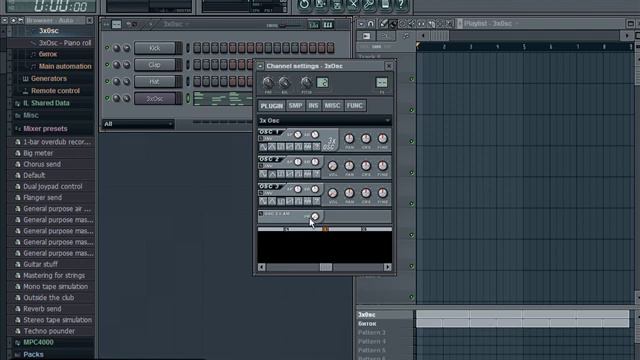Toggle the first step of the Kick row
Screen dimensions: 640x360
(x=197, y=48)
